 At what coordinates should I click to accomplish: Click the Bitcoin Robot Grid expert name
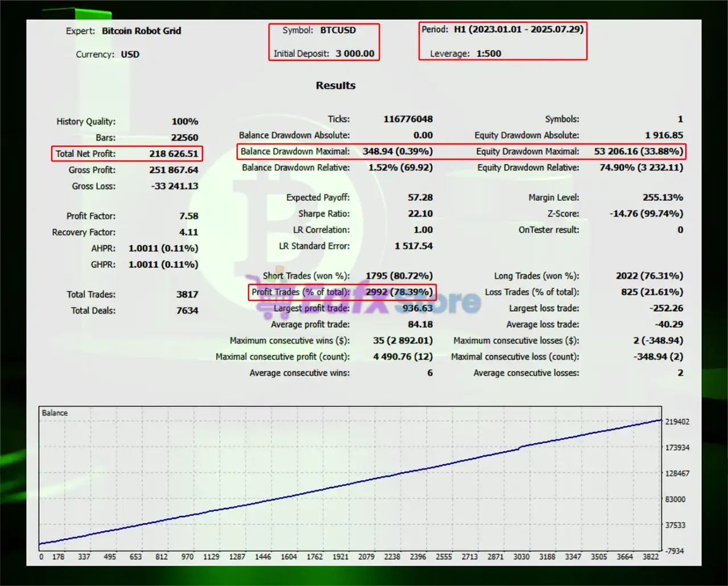click(141, 31)
